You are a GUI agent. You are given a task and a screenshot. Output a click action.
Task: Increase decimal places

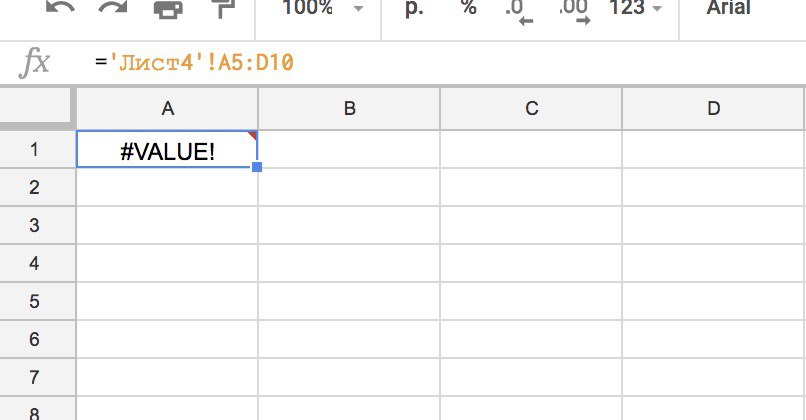pos(573,10)
